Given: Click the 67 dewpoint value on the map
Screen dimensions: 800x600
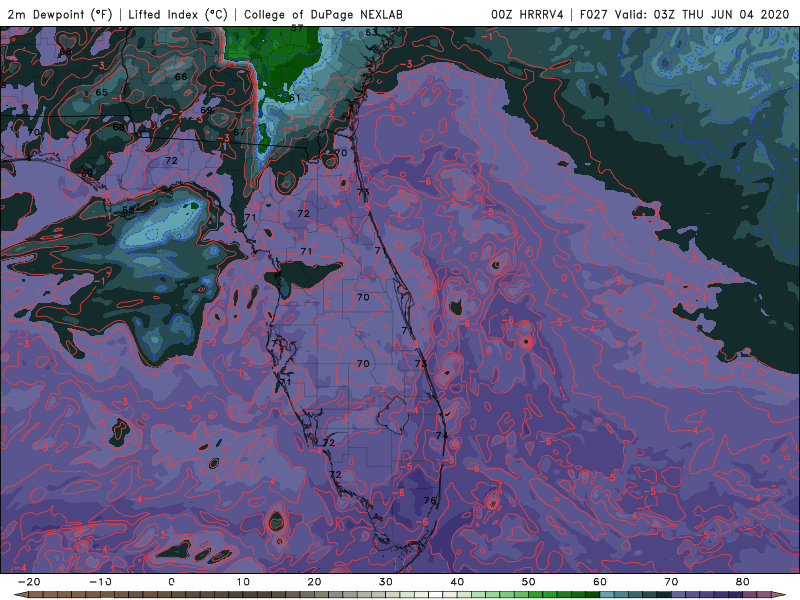Looking at the screenshot, I should click(239, 132).
